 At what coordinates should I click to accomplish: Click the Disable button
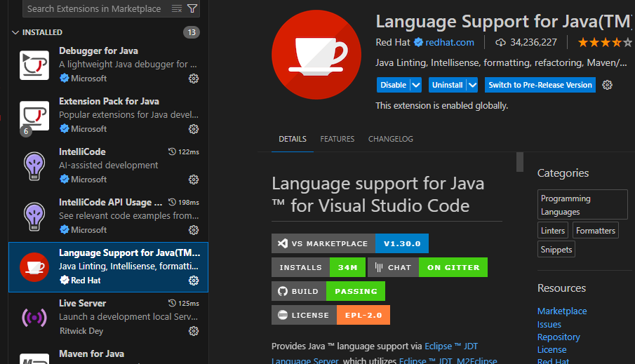click(x=393, y=85)
